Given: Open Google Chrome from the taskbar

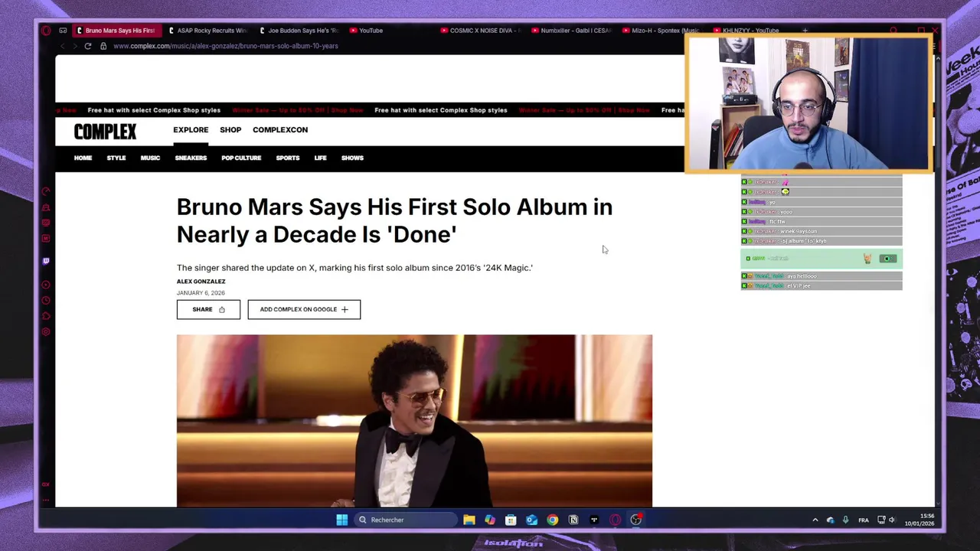Looking at the screenshot, I should 552,520.
